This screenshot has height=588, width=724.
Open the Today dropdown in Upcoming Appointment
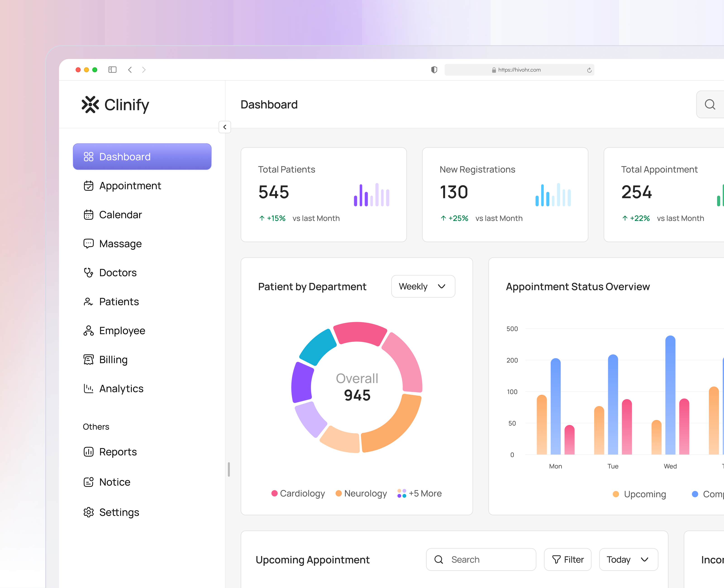[x=629, y=560]
